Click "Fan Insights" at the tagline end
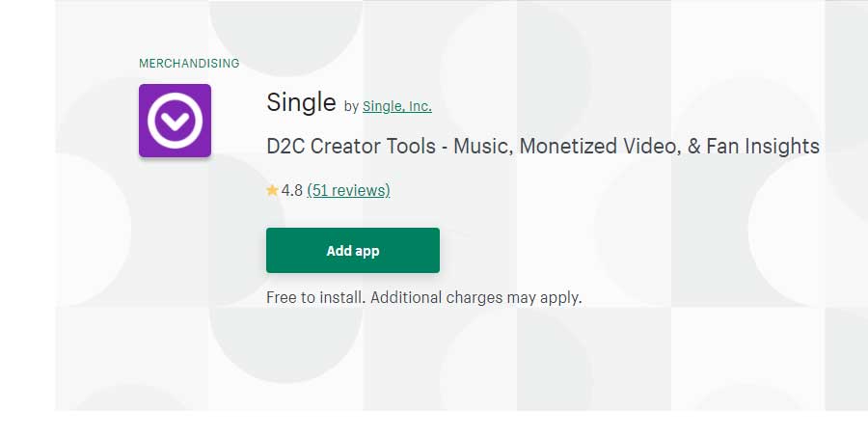The height and width of the screenshot is (439, 868). pos(763,147)
